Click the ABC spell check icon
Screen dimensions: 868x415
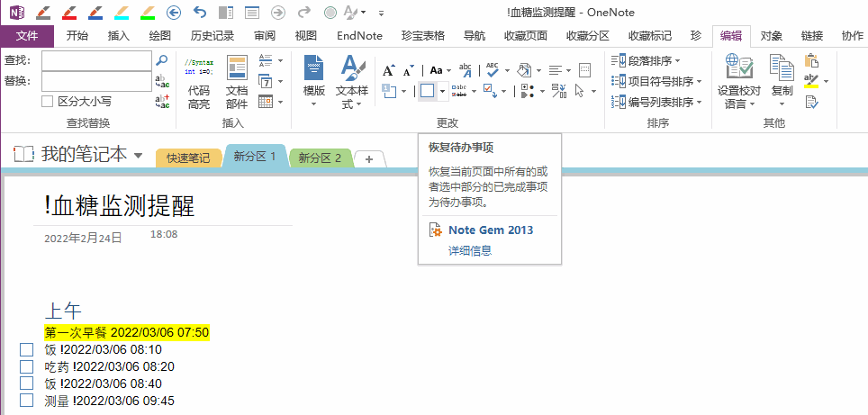click(x=493, y=69)
